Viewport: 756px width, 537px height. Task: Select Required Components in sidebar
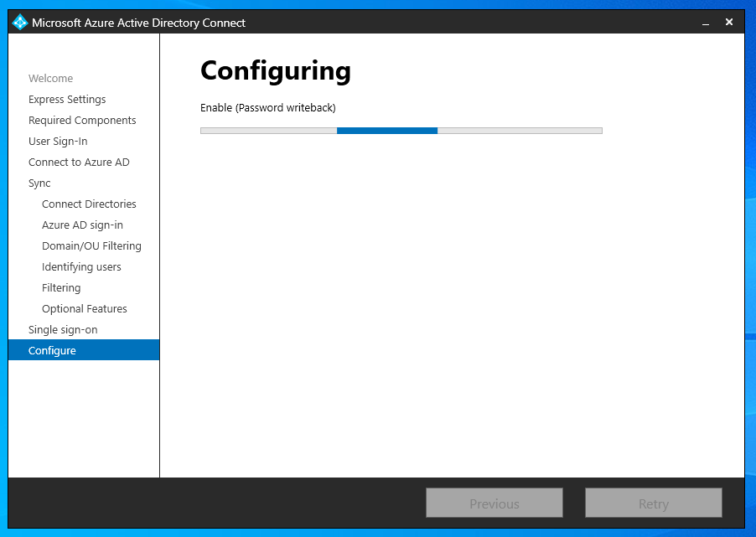click(x=82, y=120)
